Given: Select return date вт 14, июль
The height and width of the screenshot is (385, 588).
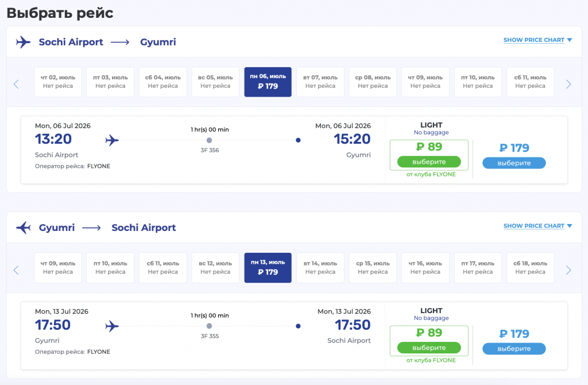Looking at the screenshot, I should pos(320,268).
